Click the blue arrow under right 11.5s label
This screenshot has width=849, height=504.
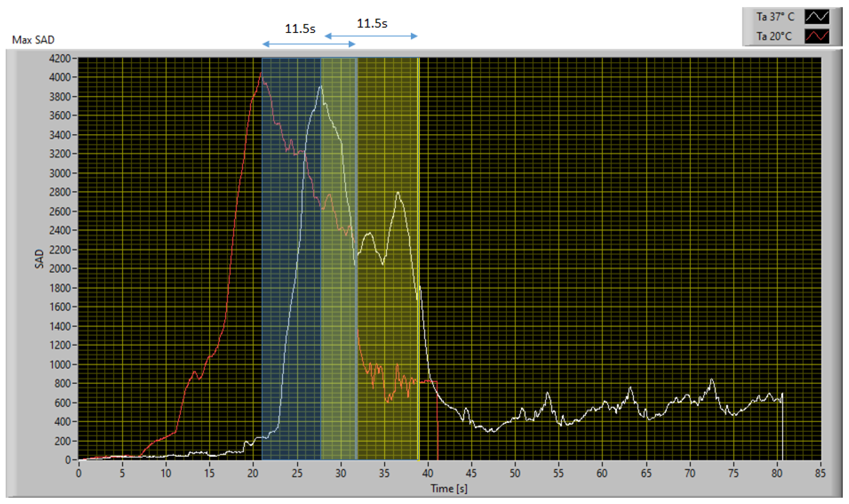pyautogui.click(x=371, y=36)
